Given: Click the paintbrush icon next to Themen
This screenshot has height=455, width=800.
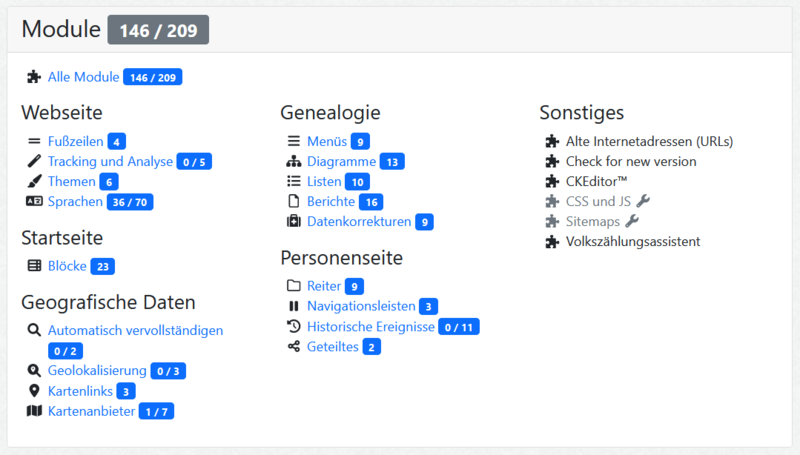Looking at the screenshot, I should (34, 181).
